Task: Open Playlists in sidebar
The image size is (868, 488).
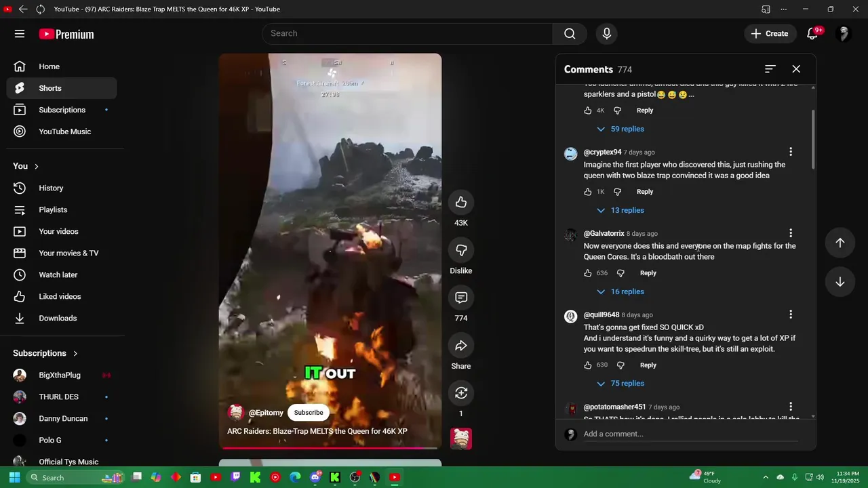Action: (x=62, y=209)
